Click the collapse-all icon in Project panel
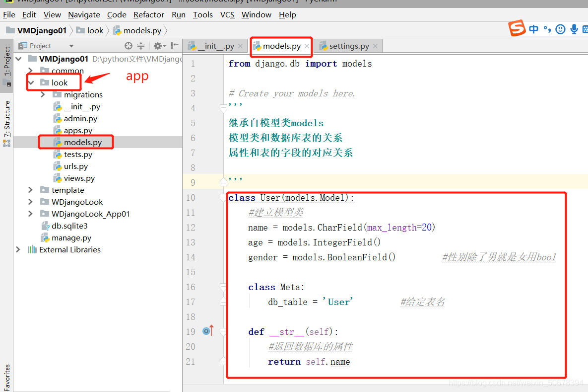This screenshot has width=588, height=392. (141, 46)
